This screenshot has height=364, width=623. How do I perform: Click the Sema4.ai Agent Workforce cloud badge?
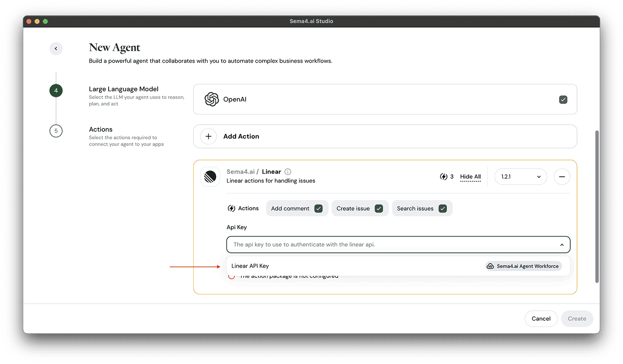click(524, 266)
